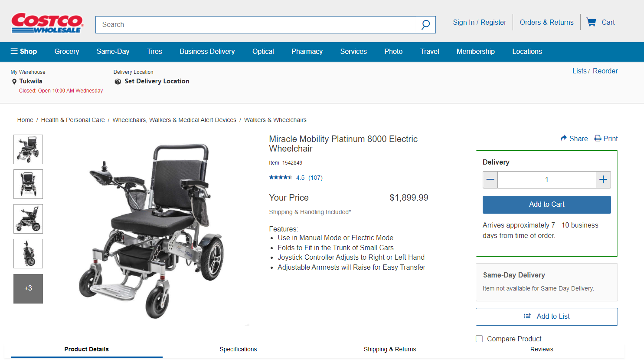Tick the Compare Product checkbox
This screenshot has height=360, width=644.
coord(479,339)
